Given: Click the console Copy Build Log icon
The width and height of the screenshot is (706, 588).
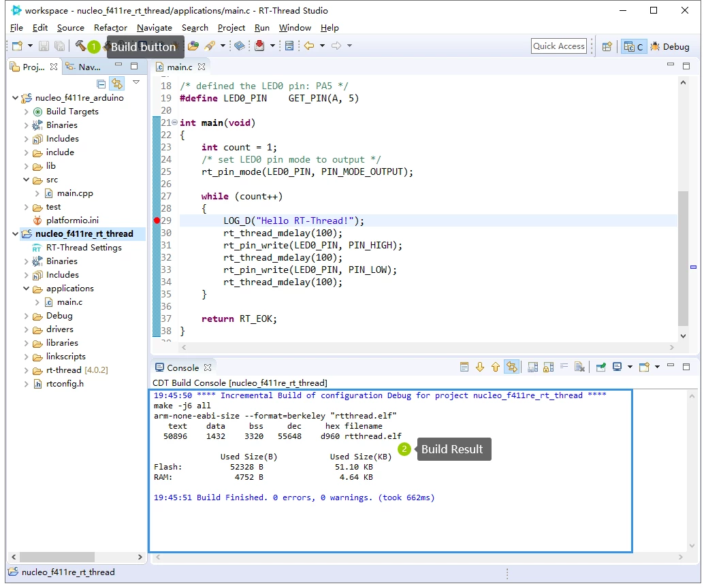Looking at the screenshot, I should coord(532,367).
